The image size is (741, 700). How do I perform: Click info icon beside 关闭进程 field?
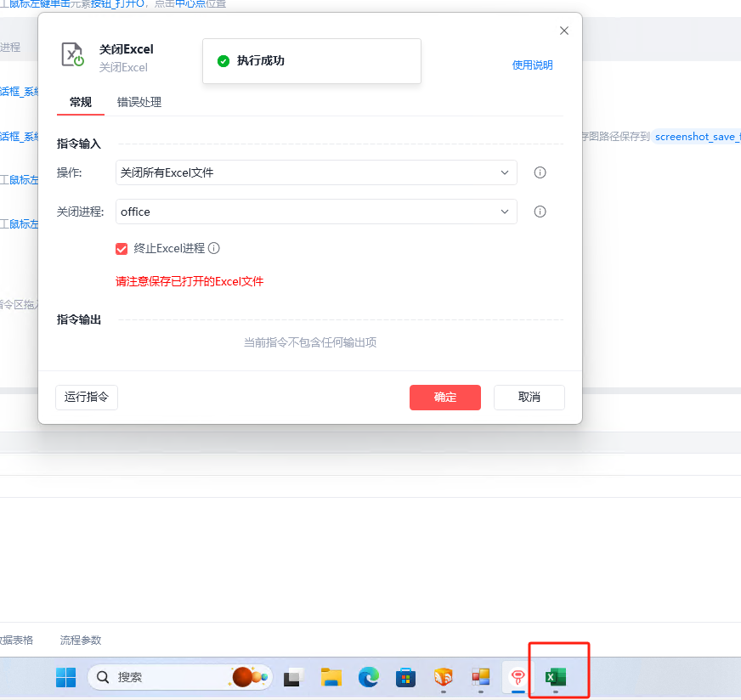point(540,212)
